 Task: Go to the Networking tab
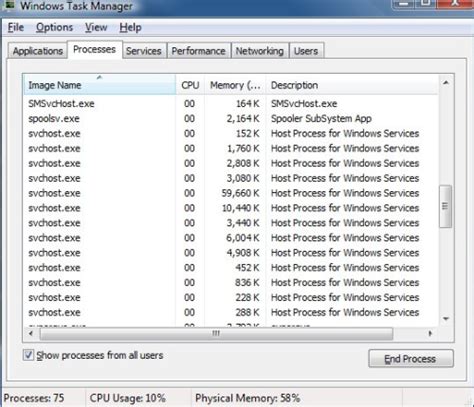(260, 51)
